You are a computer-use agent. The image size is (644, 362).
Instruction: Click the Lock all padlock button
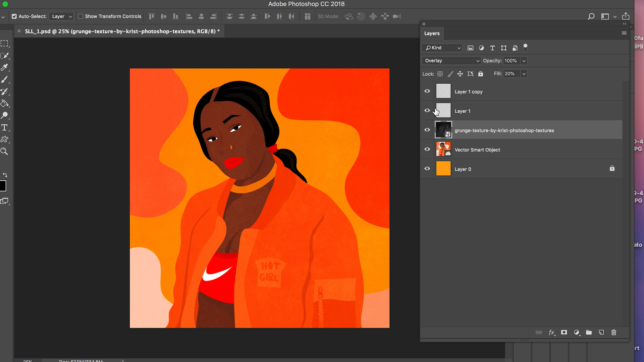coord(481,74)
